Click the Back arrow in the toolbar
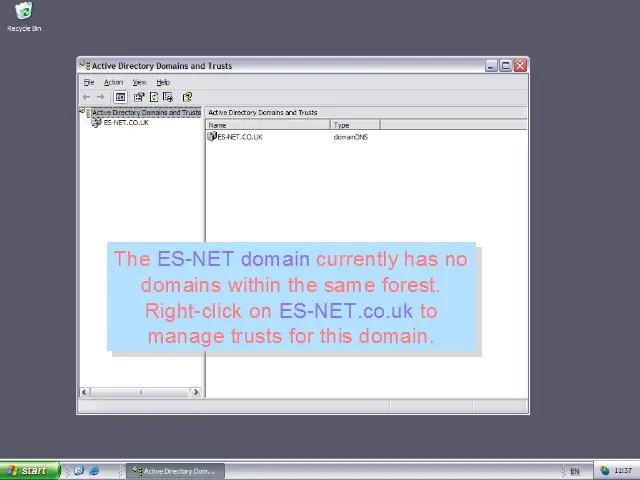640x480 pixels. (x=86, y=97)
